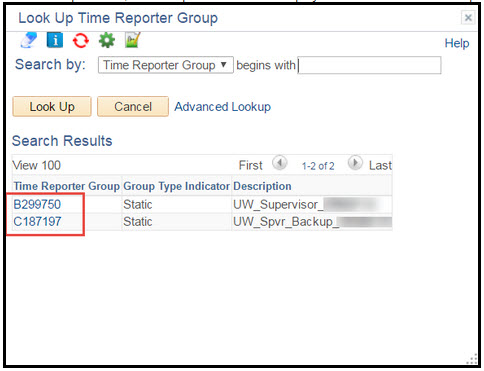The height and width of the screenshot is (371, 484).
Task: Click the View 100 link
Action: click(37, 165)
